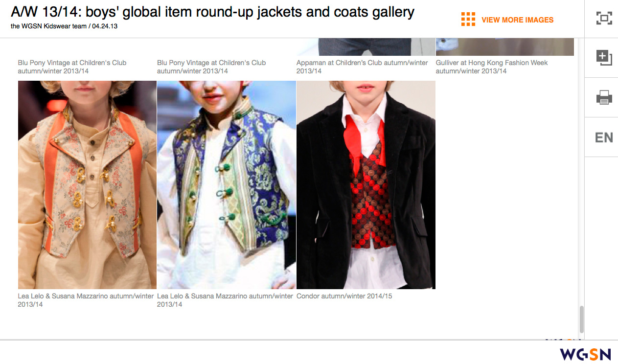The image size is (618, 364).
Task: Open the View More Images link
Action: (517, 20)
